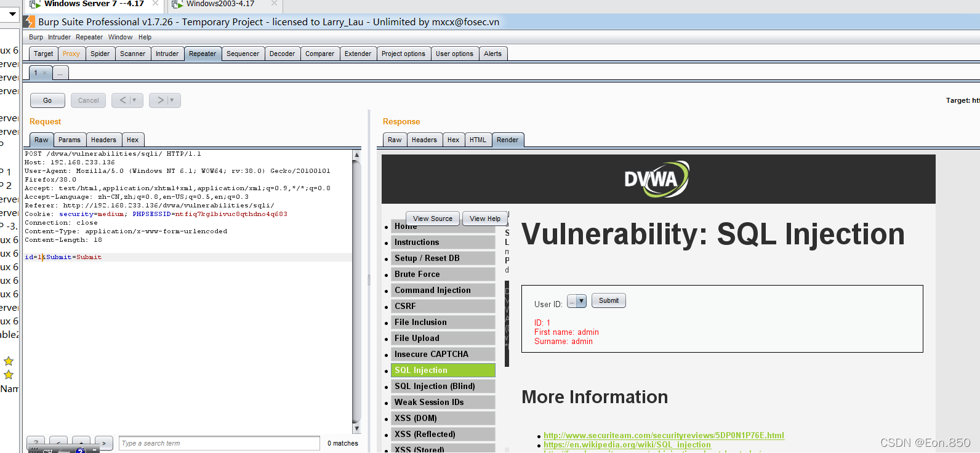
Task: Select the response Raw tab
Action: pos(395,140)
